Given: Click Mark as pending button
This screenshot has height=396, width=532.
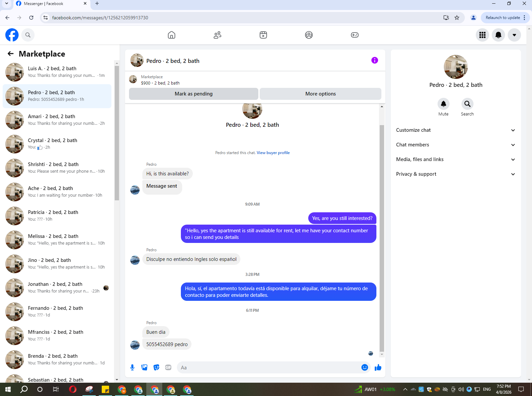Looking at the screenshot, I should pos(194,94).
